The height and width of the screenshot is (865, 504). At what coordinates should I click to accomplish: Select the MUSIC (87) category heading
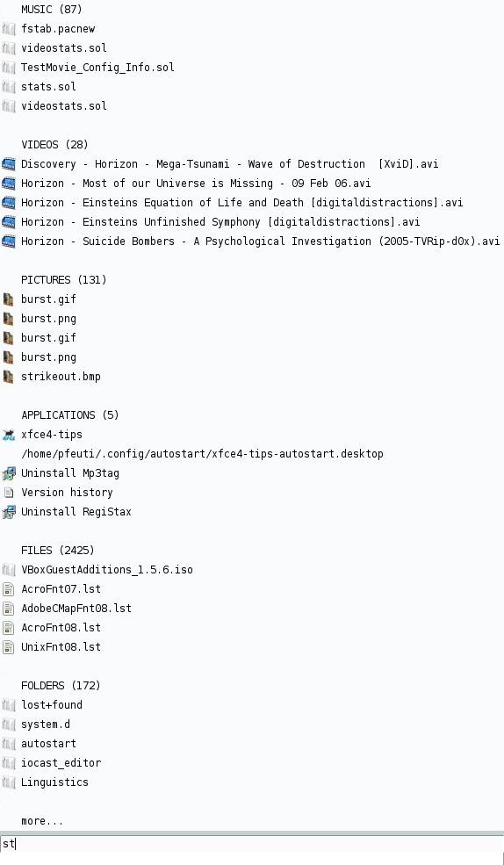pos(51,10)
